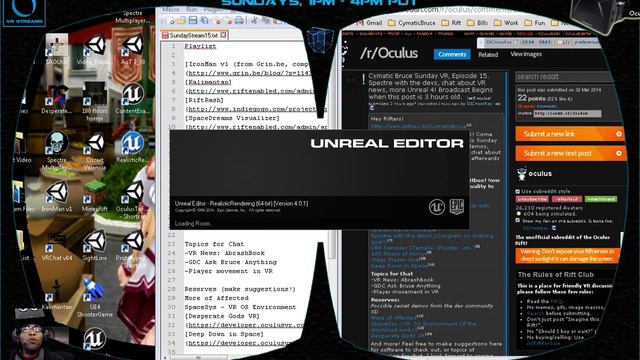Image resolution: width=640 pixels, height=360 pixels.
Task: Click the Open folder icon in Notepad++ toolbar
Action: (182, 20)
